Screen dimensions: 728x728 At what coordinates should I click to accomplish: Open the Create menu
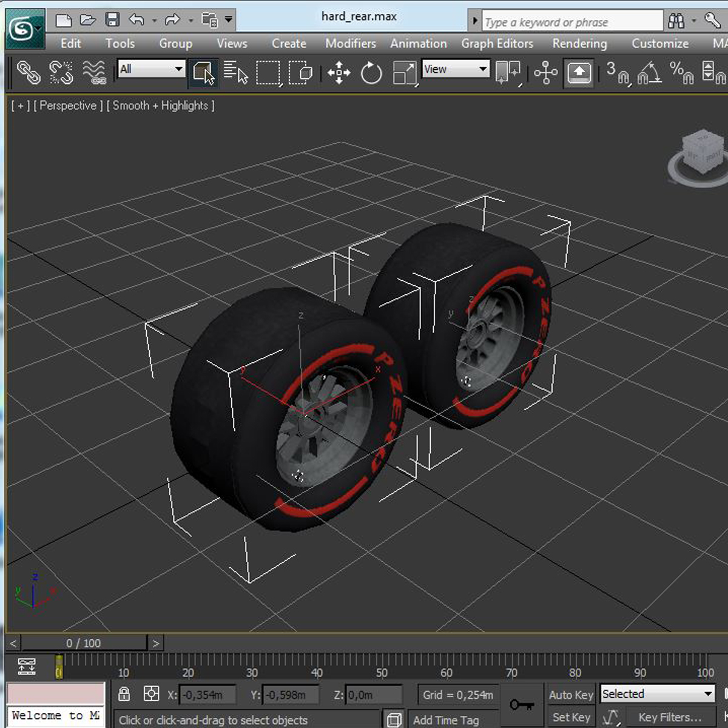[x=289, y=43]
